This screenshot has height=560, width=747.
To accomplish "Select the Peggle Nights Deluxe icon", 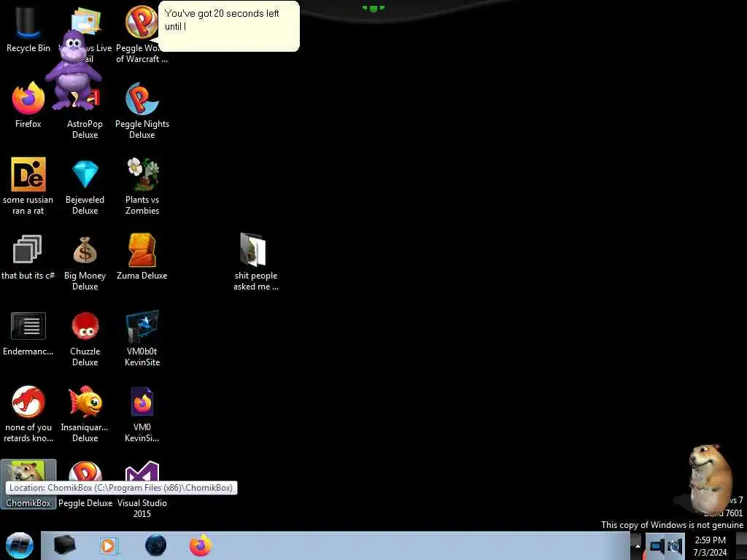I will [142, 111].
